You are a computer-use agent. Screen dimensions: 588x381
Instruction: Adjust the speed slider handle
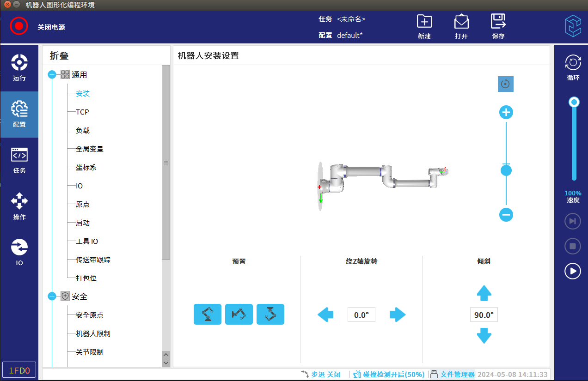pyautogui.click(x=574, y=102)
